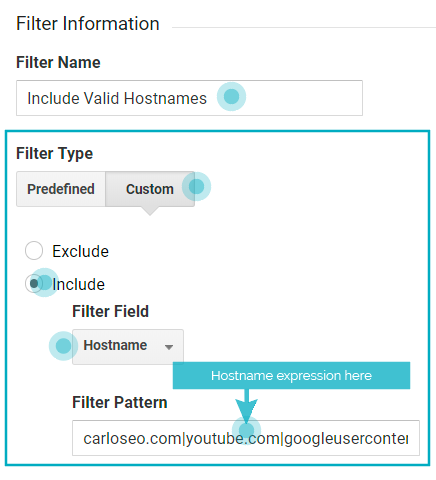Image resolution: width=436 pixels, height=480 pixels.
Task: Click the teal marker at the Filter Pattern arrow tip
Action: click(x=246, y=430)
